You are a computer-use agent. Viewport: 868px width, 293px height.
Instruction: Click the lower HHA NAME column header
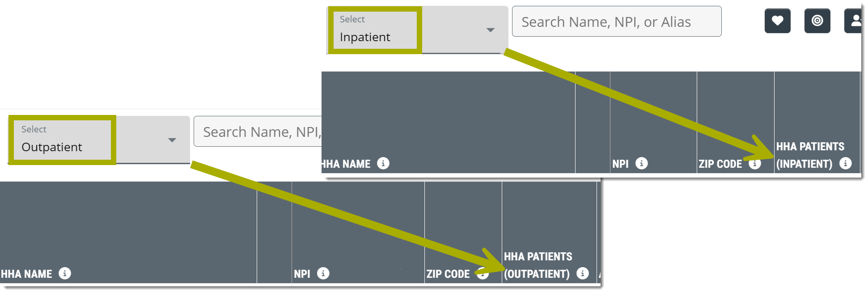[x=27, y=274]
